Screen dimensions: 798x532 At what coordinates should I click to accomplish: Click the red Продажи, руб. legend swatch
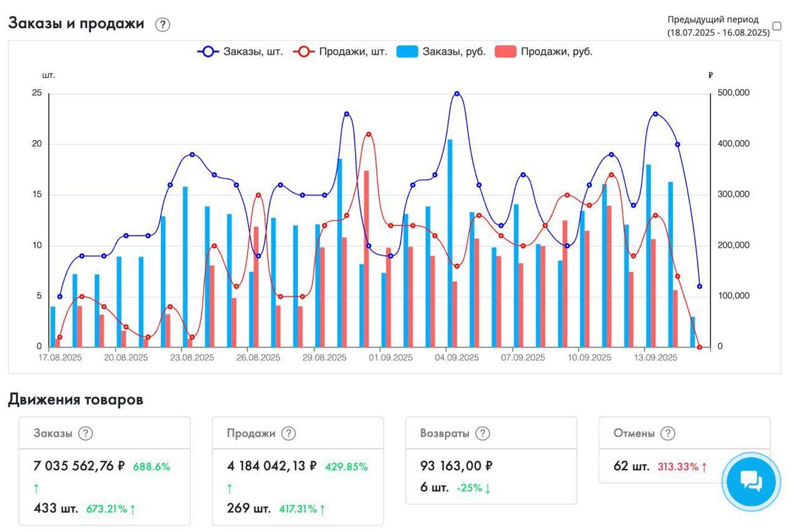[x=506, y=51]
